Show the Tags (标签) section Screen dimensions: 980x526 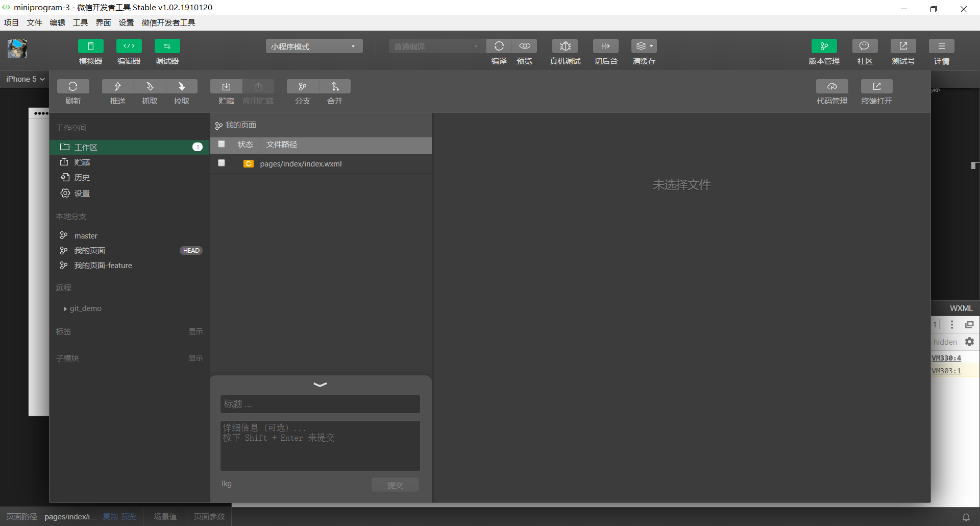[x=195, y=332]
